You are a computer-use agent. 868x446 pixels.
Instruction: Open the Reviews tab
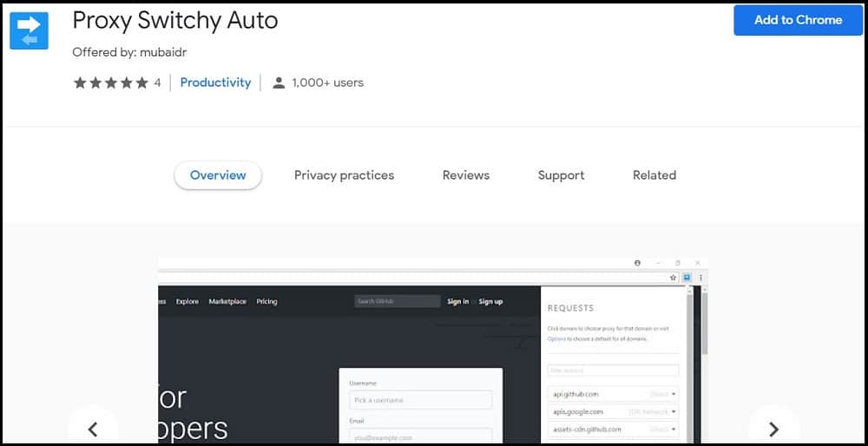pyautogui.click(x=465, y=175)
